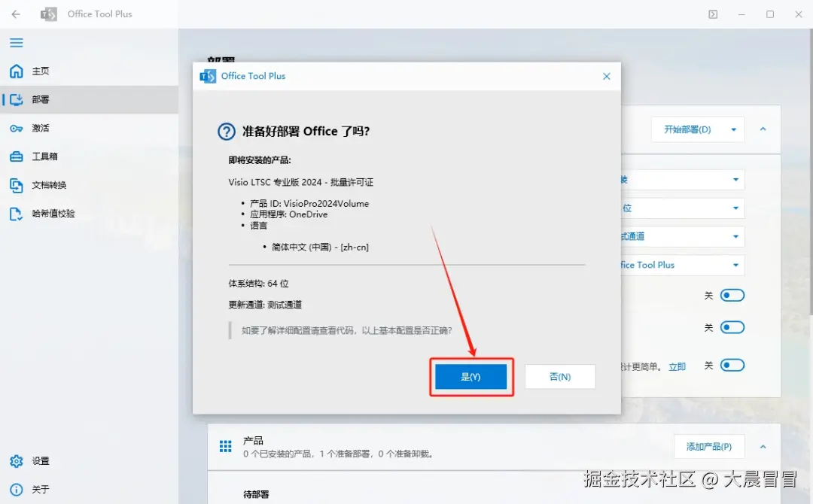The height and width of the screenshot is (504, 813).
Task: Open the hamburger navigation menu
Action: tap(16, 42)
